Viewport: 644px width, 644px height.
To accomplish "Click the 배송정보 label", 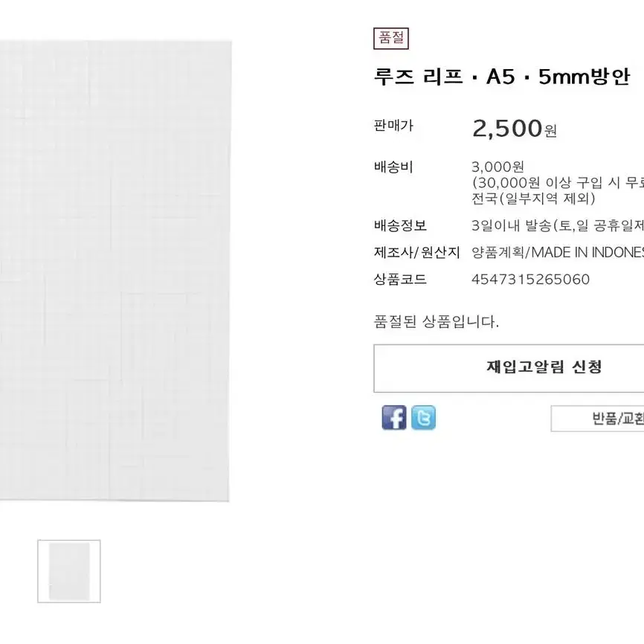I will click(x=400, y=225).
